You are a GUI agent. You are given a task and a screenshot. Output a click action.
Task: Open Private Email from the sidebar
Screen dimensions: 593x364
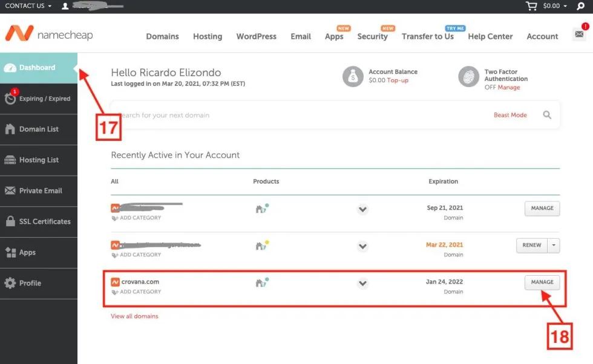(x=39, y=191)
